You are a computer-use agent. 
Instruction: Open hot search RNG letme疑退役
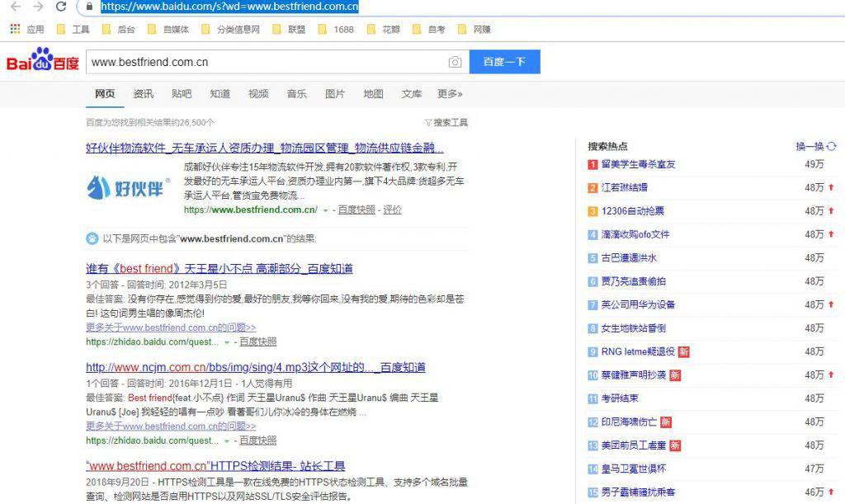[638, 351]
